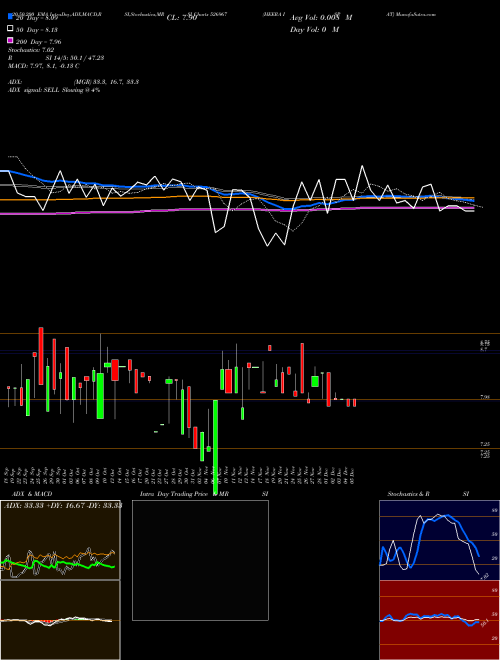Open the MACD histogram panel
This screenshot has height=660, width=500.
coord(60,620)
